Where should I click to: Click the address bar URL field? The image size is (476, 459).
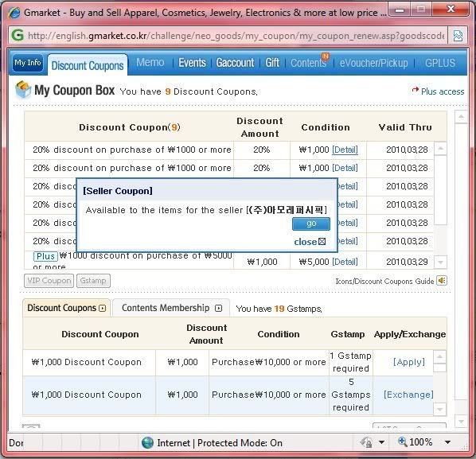pyautogui.click(x=236, y=36)
